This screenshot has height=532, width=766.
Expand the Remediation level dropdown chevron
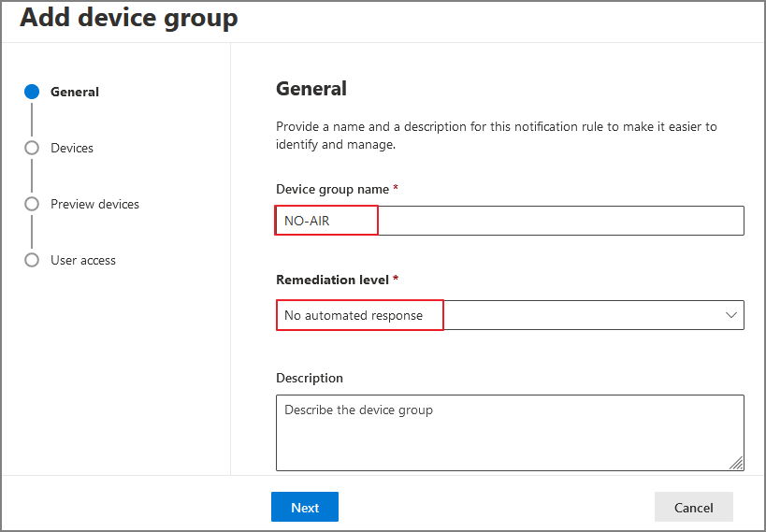[x=731, y=315]
